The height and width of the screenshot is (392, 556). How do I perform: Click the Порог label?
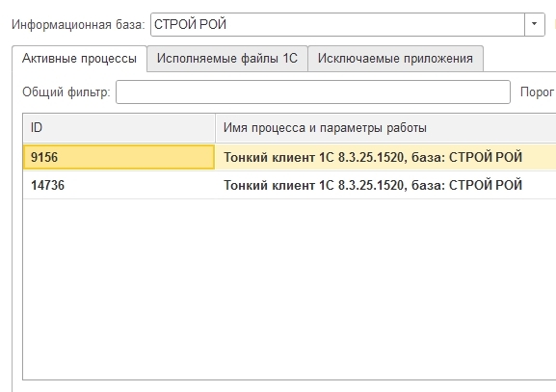pyautogui.click(x=537, y=92)
